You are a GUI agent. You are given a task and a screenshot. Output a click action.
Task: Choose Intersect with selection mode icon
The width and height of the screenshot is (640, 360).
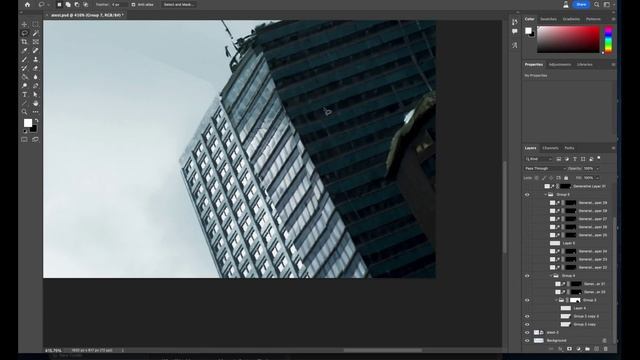coord(86,4)
